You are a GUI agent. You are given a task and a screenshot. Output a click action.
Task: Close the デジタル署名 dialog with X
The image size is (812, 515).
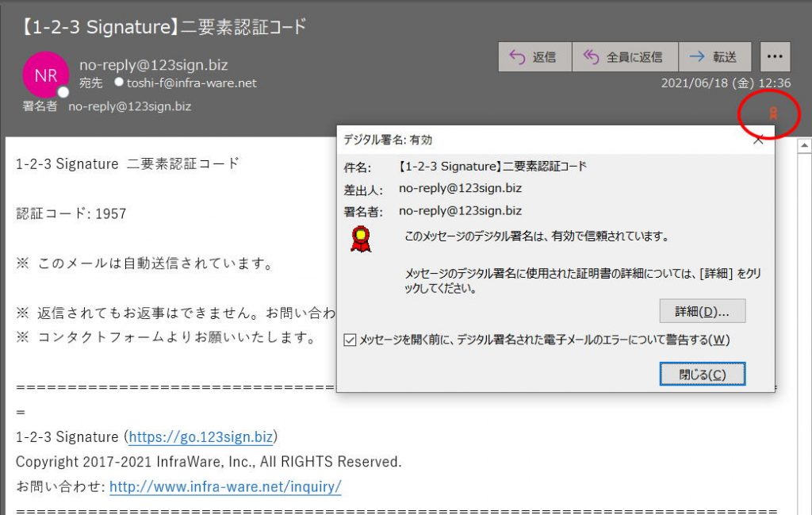(x=758, y=140)
